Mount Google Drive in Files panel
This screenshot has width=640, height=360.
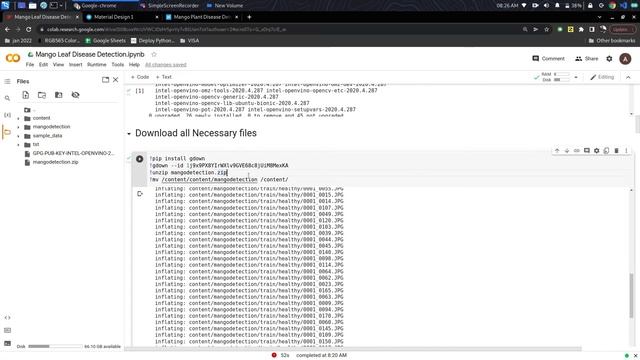pos(59,95)
